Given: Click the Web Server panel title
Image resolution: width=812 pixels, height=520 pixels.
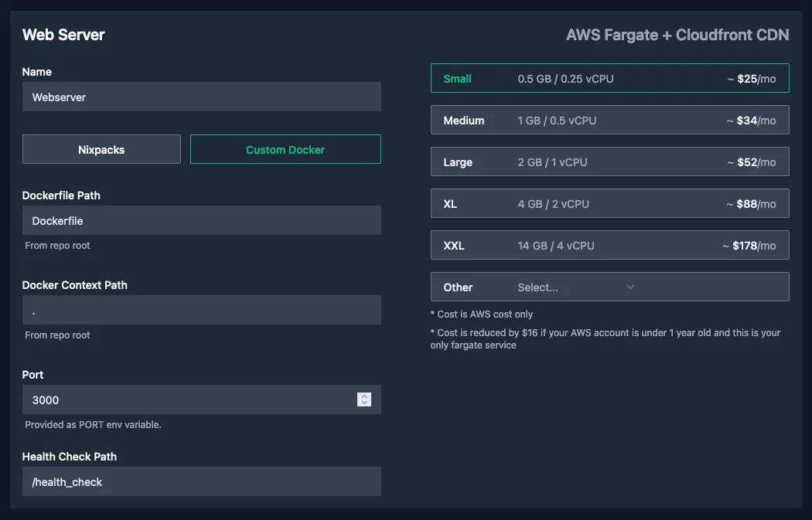Looking at the screenshot, I should 63,34.
